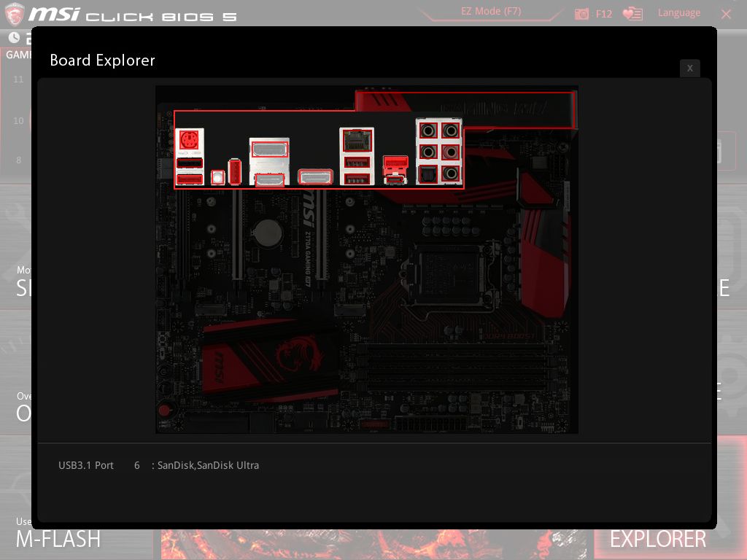
Task: Select the RJ45 LAN port
Action: tap(357, 141)
